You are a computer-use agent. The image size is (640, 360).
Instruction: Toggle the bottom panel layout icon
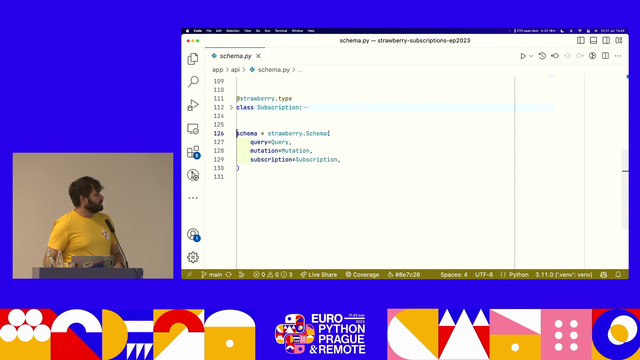[x=593, y=40]
